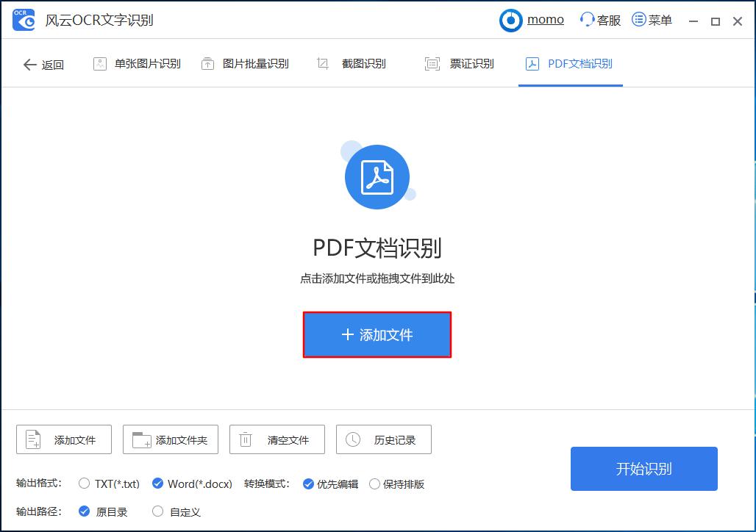The height and width of the screenshot is (532, 756).
Task: Click the central blue PDF document icon
Action: pyautogui.click(x=377, y=176)
